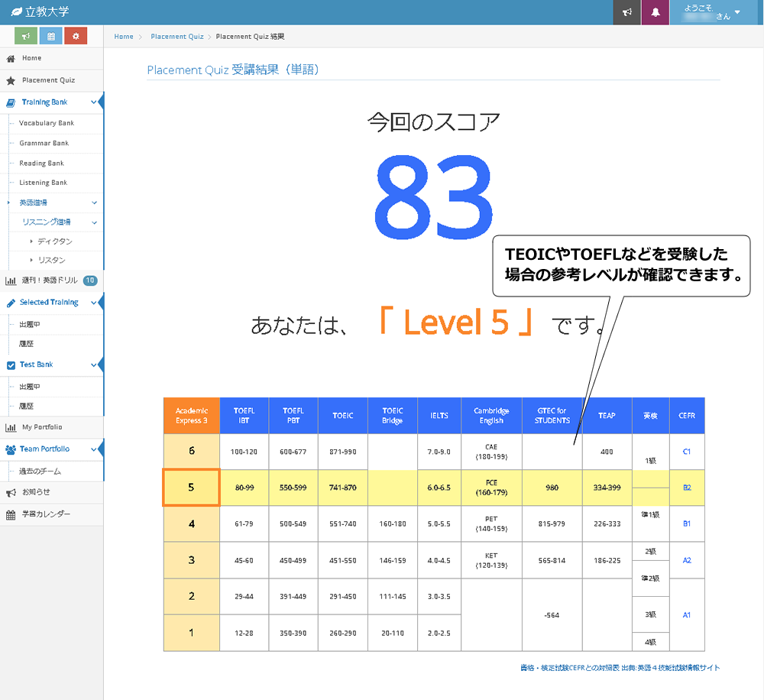Viewport: 764px width, 700px height.
Task: Click the My Portfolio chart icon
Action: pos(10,427)
